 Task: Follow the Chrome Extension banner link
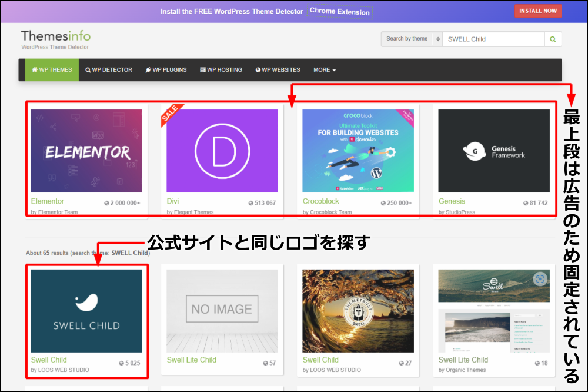(x=340, y=11)
